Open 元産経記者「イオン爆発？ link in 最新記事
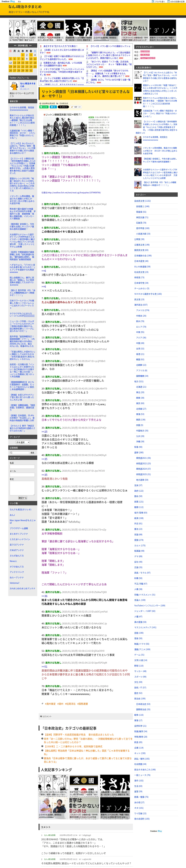 coord(22,134)
